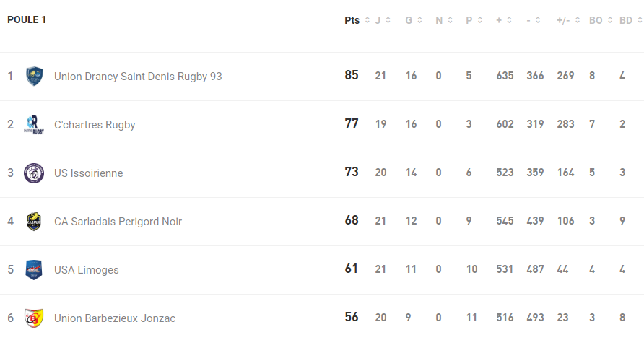Open the US Issoirienne team page
644x340 pixels.
pyautogui.click(x=88, y=173)
